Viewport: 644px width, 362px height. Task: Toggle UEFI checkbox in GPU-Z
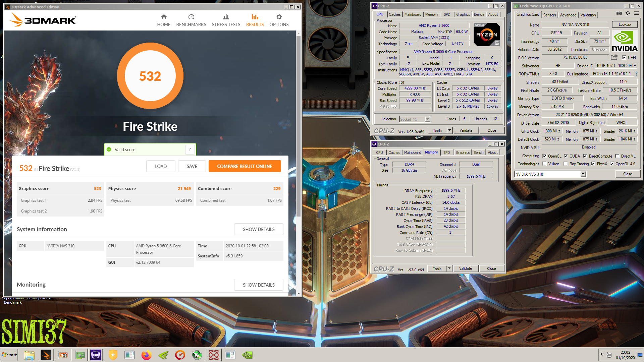pyautogui.click(x=624, y=57)
